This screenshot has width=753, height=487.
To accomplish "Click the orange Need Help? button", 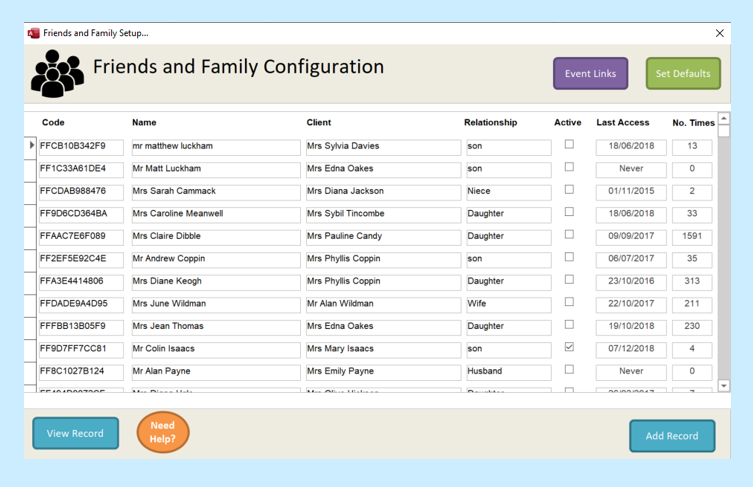I will click(163, 432).
